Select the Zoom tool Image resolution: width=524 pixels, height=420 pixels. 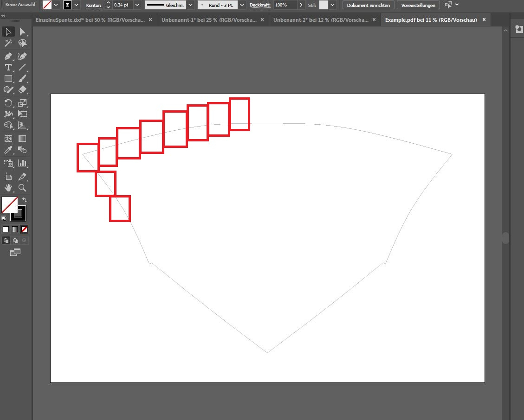tap(22, 188)
